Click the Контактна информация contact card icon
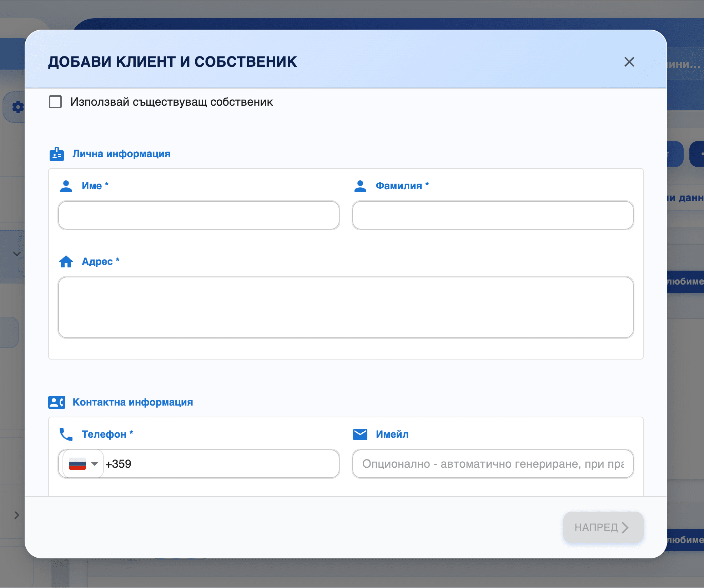This screenshot has width=704, height=588. 57,402
